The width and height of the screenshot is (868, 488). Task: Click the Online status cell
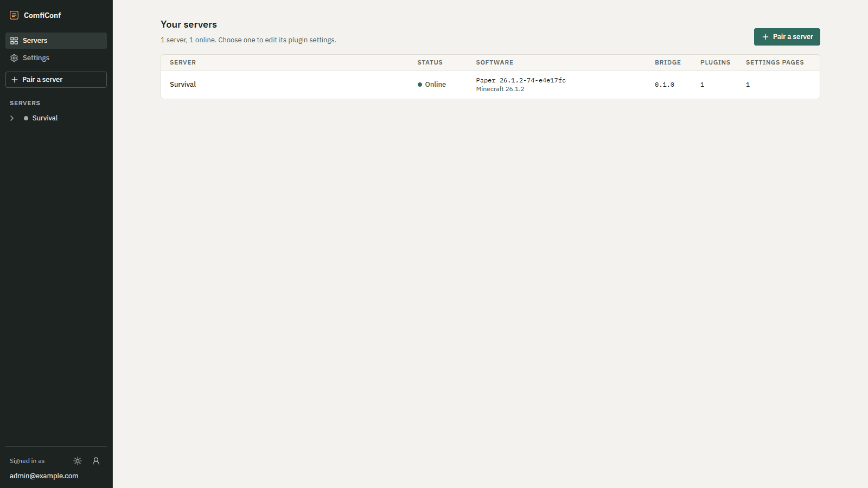432,85
